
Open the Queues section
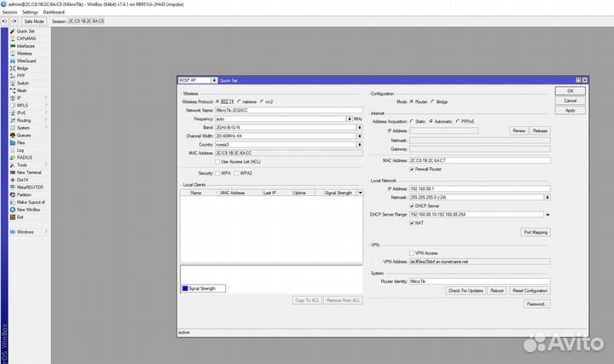pyautogui.click(x=24, y=135)
